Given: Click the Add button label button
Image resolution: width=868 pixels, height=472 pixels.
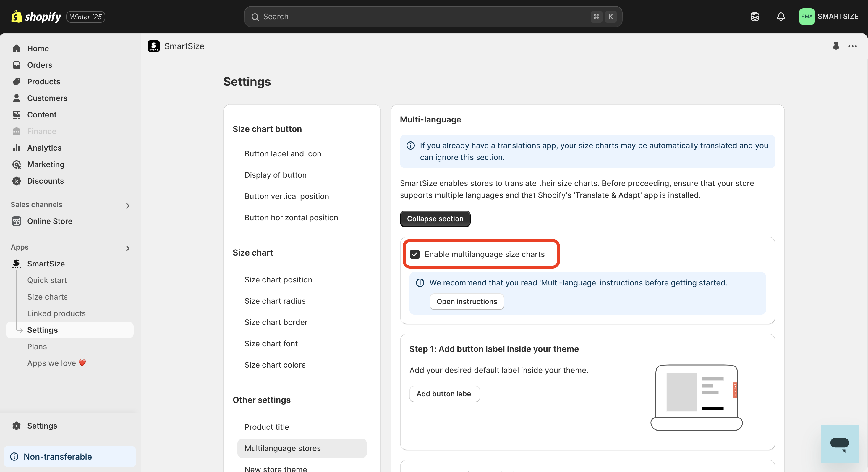Looking at the screenshot, I should [444, 393].
